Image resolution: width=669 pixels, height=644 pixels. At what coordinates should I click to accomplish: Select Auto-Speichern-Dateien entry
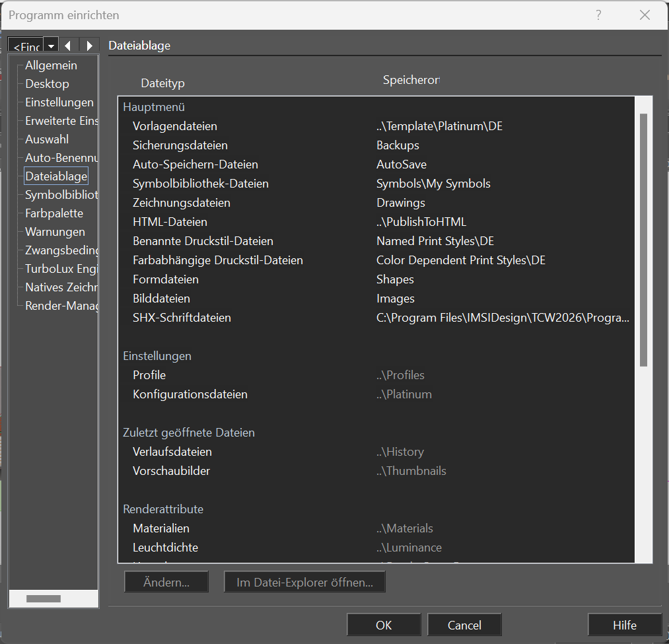click(x=376, y=164)
